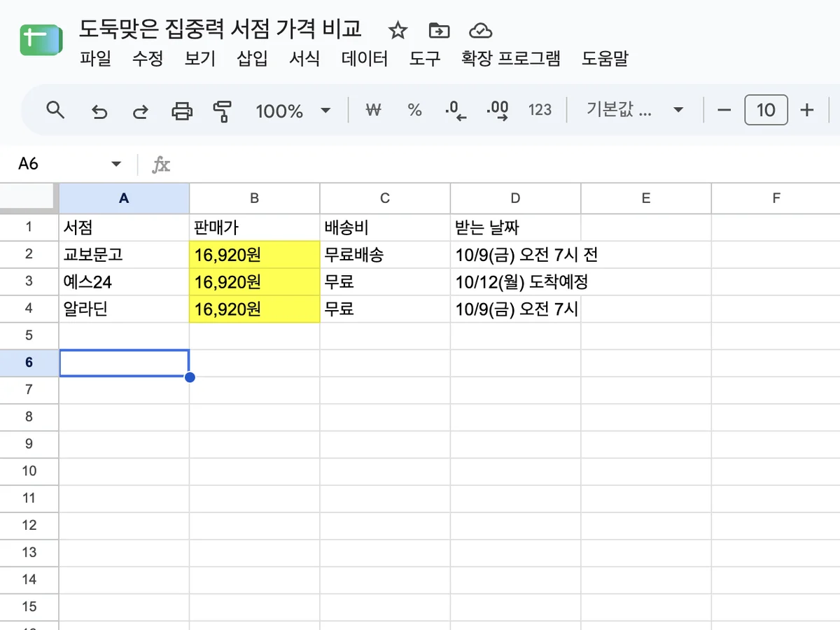Open the 파일 menu
This screenshot has height=630, width=840.
pyautogui.click(x=96, y=59)
